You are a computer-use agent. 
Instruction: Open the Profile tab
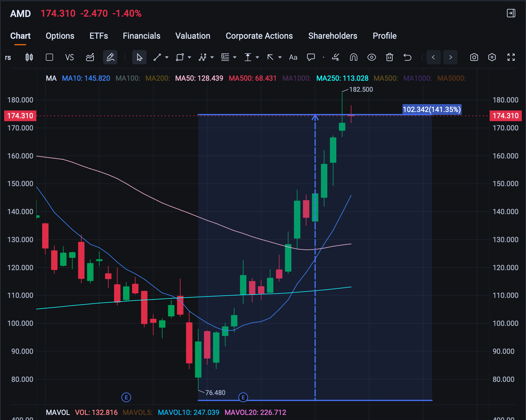(x=385, y=36)
